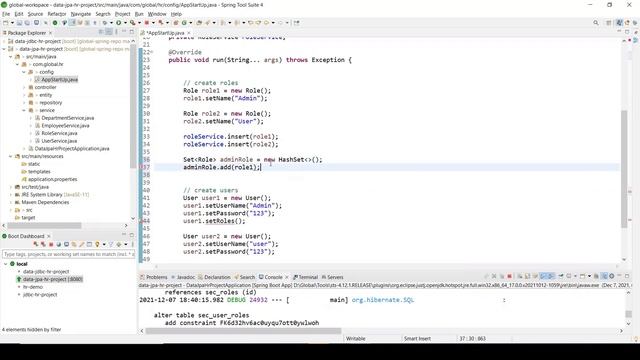
Task: Click the Smart Insert status bar entry
Action: pos(417,338)
